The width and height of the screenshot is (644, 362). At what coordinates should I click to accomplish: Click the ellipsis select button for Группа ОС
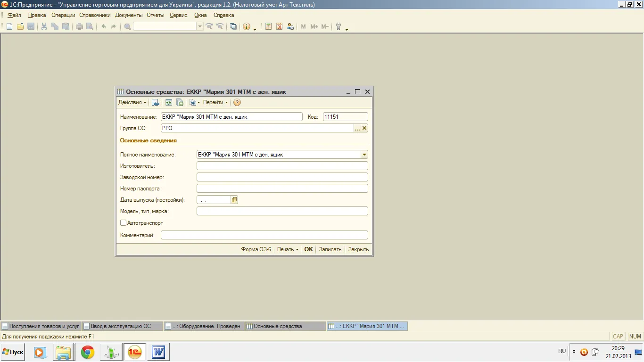[357, 128]
